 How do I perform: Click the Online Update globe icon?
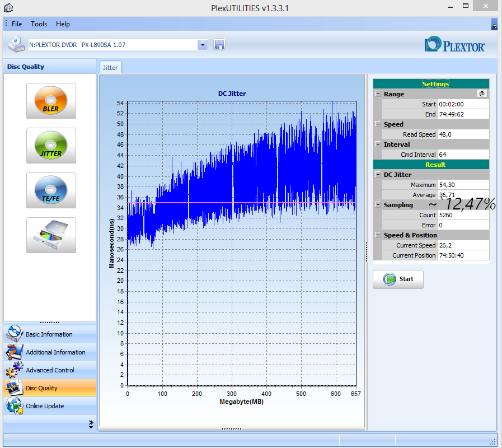(x=14, y=405)
